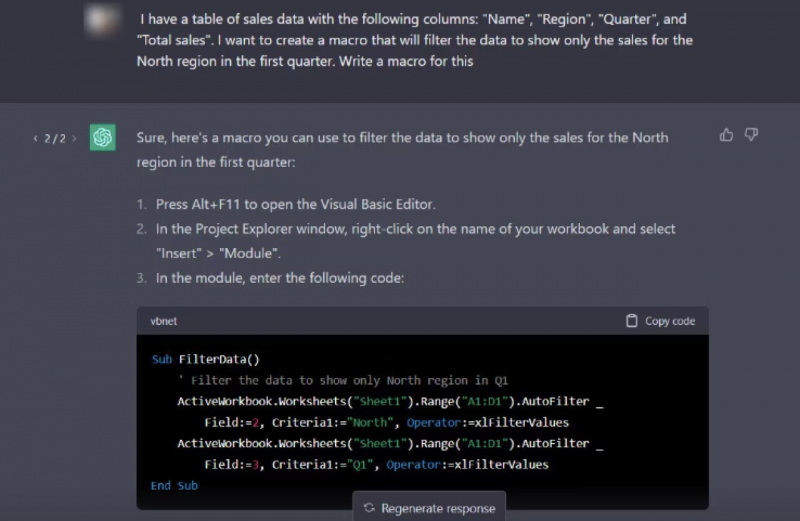The image size is (800, 521).
Task: Click the "Sure, here's a macro" reply text
Action: point(402,150)
